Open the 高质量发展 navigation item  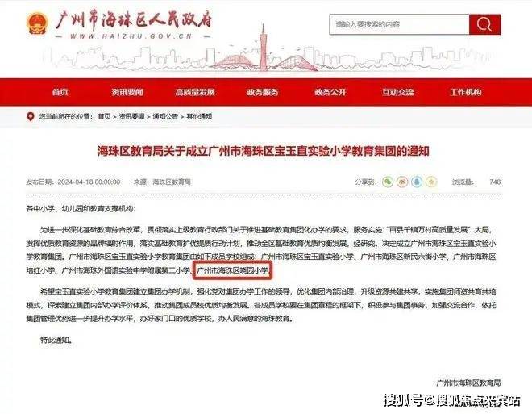(195, 92)
